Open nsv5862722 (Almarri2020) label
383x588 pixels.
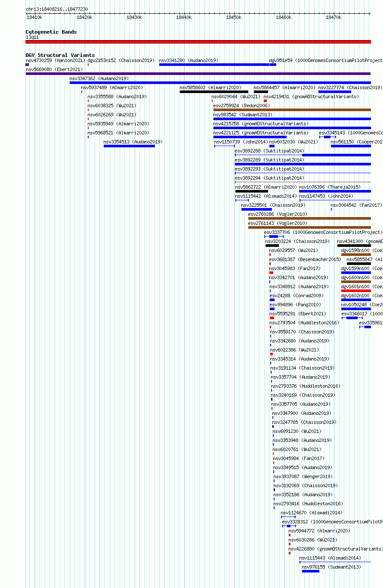coord(266,187)
